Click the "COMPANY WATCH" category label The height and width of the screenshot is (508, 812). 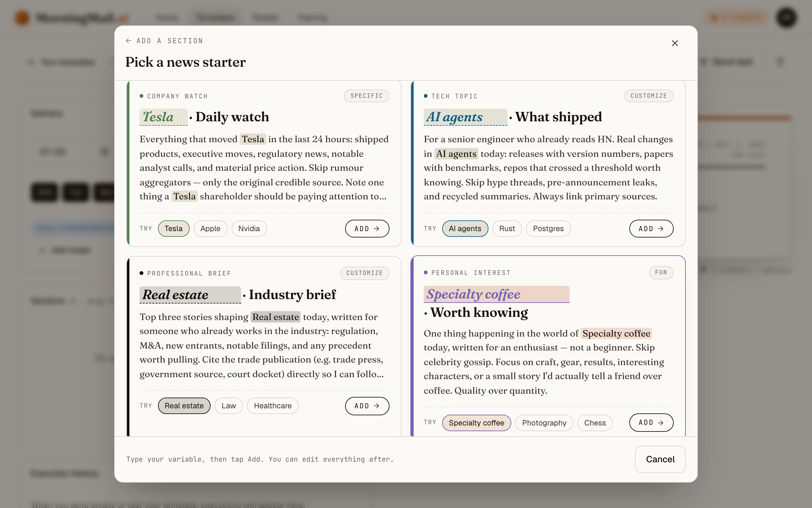178,96
